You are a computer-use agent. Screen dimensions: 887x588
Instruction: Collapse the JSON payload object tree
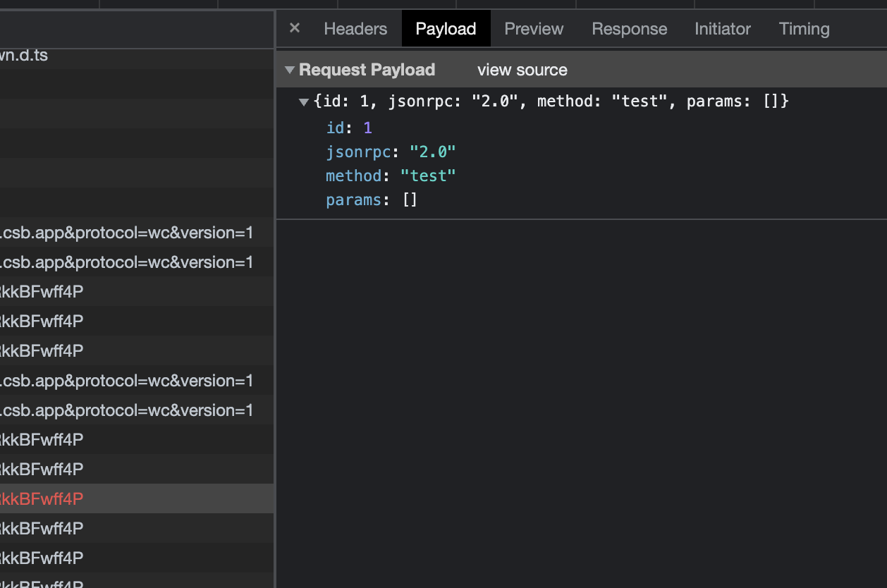pos(304,102)
